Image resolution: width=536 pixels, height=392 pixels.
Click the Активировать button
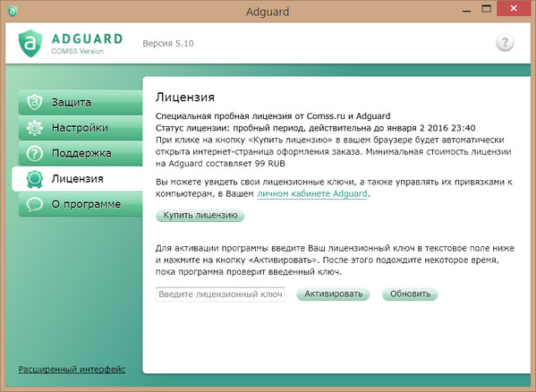[x=333, y=294]
